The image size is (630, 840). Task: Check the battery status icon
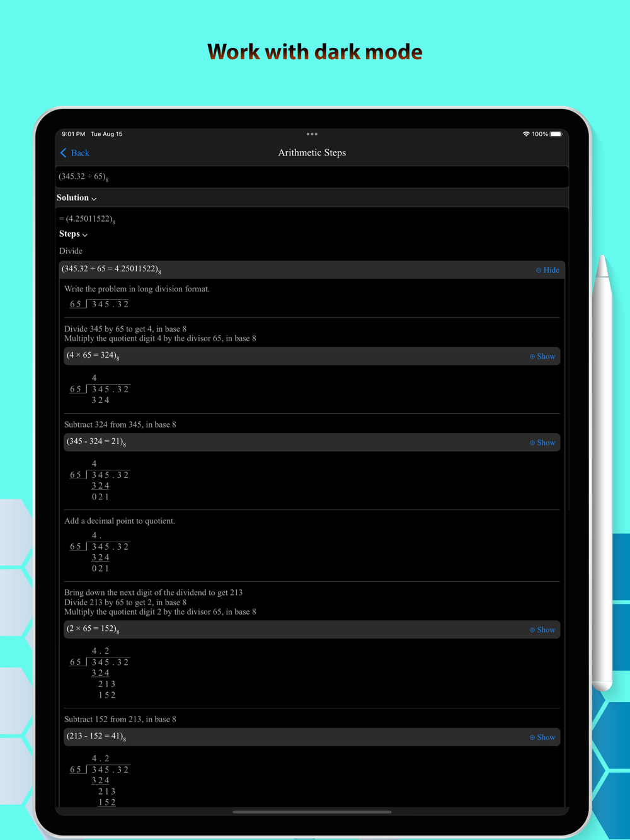pos(556,134)
